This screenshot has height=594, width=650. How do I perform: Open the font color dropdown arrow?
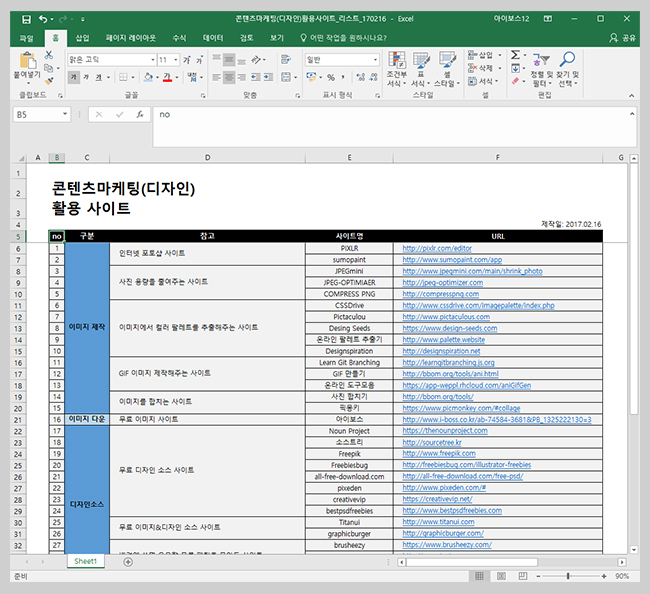pos(177,78)
